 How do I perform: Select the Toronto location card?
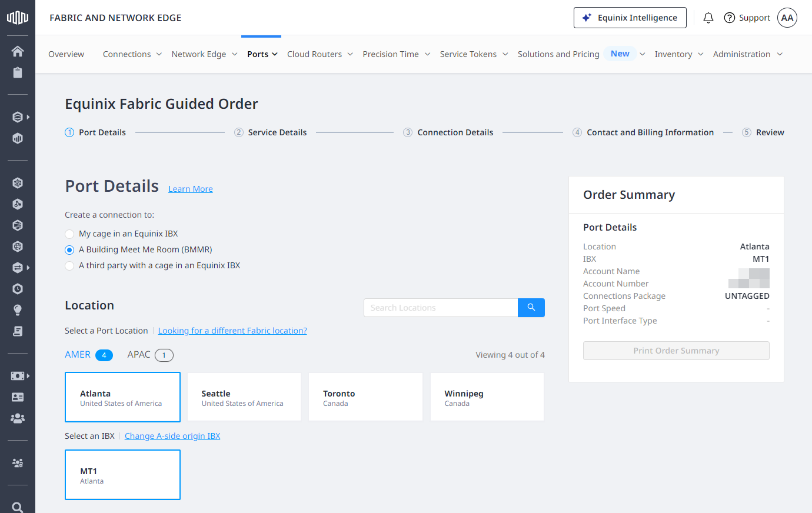click(x=365, y=397)
